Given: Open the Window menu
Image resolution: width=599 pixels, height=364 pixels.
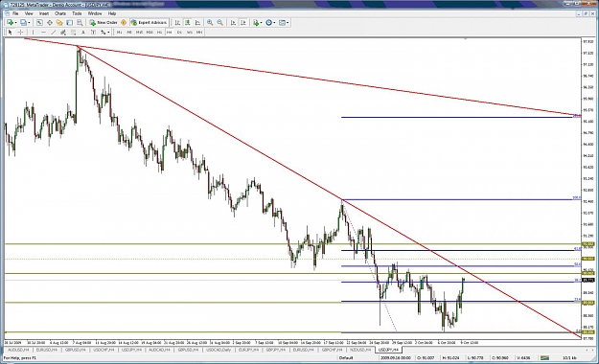Looking at the screenshot, I should [95, 13].
